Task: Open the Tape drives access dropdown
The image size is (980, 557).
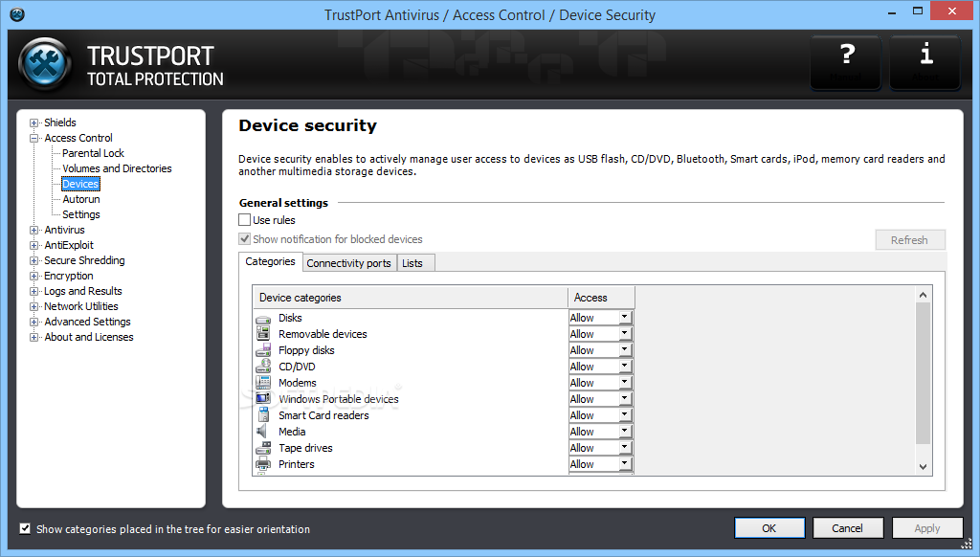Action: [624, 448]
